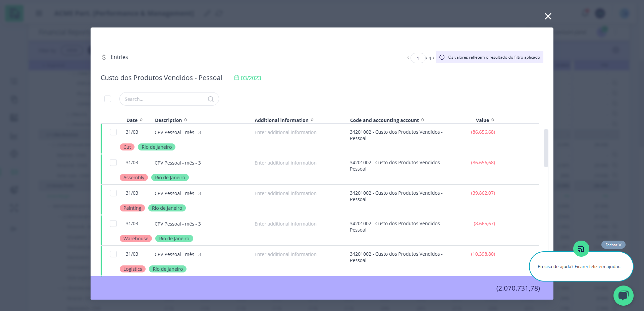Close the Entries modal with X icon
This screenshot has width=644, height=311.
coord(548,16)
